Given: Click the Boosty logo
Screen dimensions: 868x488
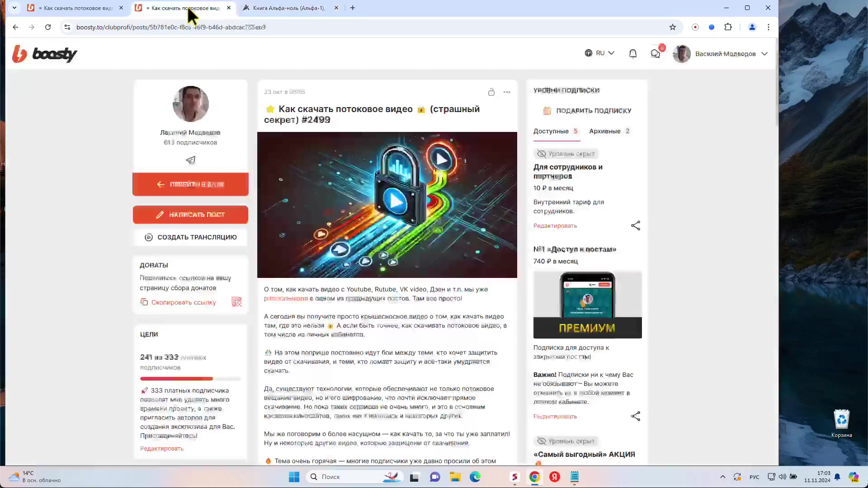Looking at the screenshot, I should click(x=45, y=54).
